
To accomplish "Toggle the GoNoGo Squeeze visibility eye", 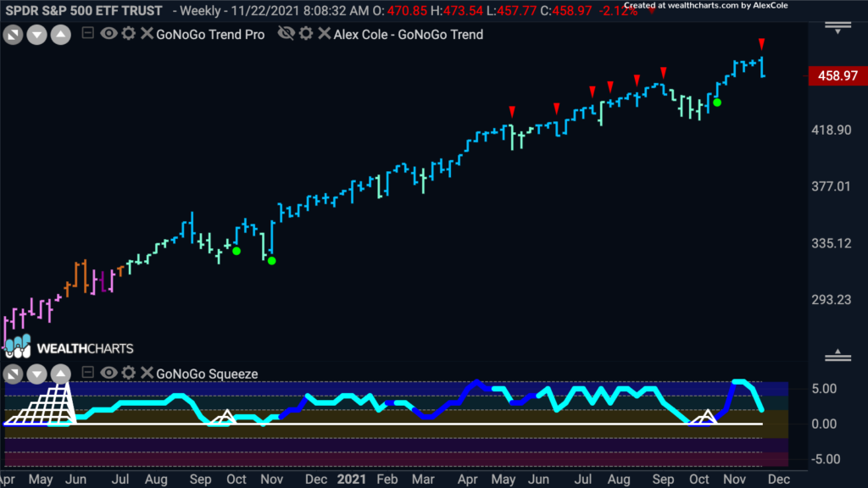I will pyautogui.click(x=108, y=373).
